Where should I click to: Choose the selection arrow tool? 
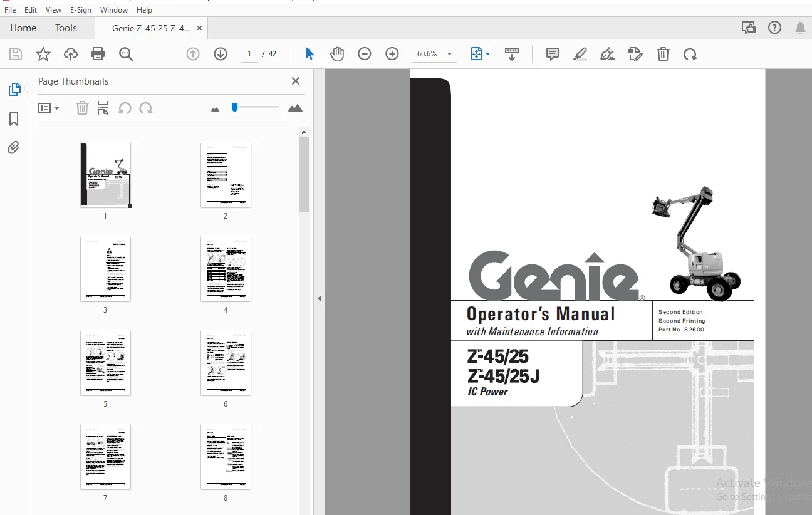[x=310, y=54]
